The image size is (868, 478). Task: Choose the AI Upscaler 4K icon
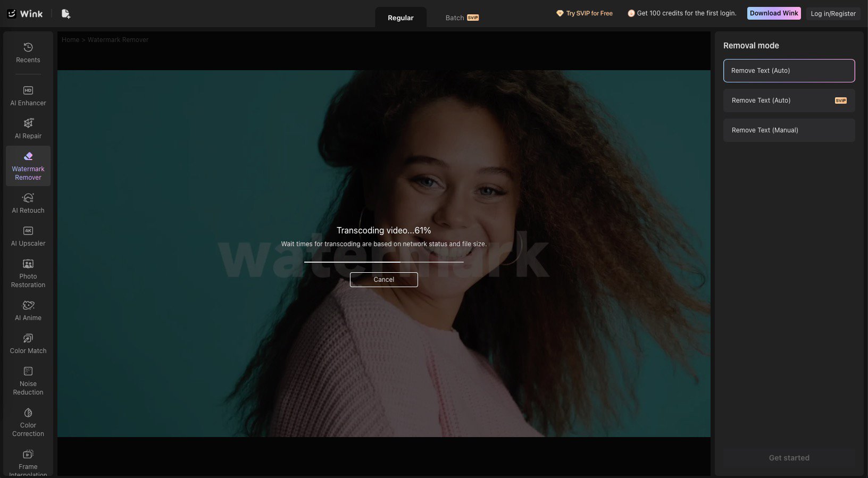(x=28, y=231)
